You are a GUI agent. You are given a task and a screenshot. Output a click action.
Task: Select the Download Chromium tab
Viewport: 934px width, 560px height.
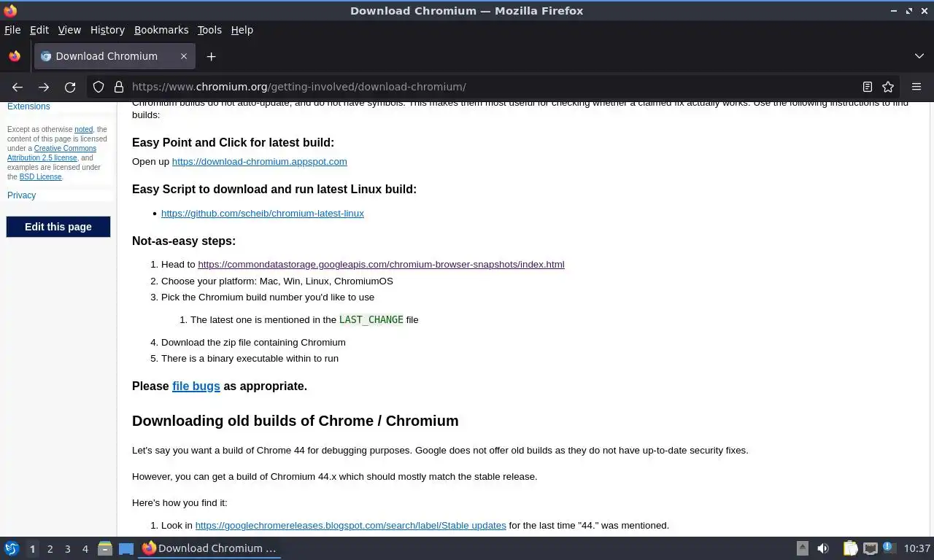coord(115,56)
